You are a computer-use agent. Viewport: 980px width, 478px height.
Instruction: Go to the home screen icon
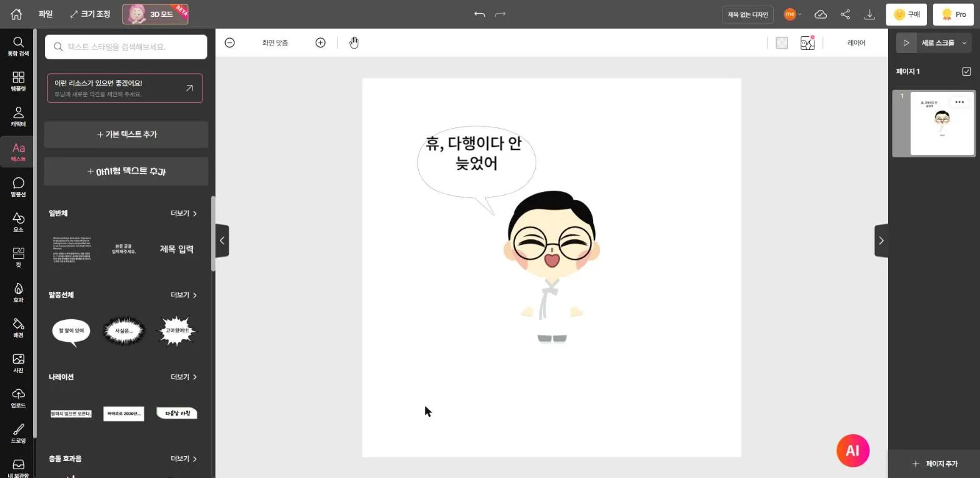click(16, 14)
